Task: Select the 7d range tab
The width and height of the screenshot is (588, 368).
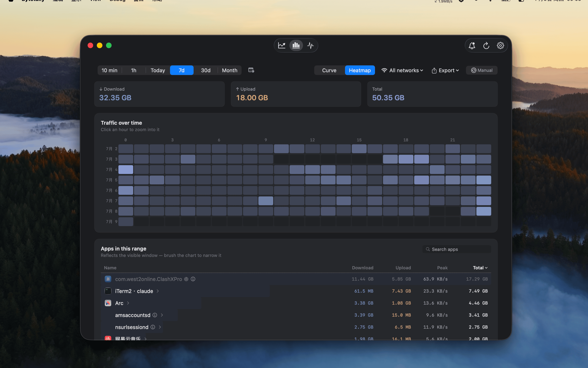Action: [182, 70]
